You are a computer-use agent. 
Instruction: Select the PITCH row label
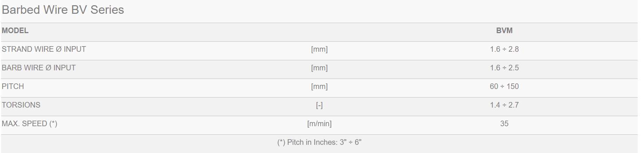tap(13, 86)
